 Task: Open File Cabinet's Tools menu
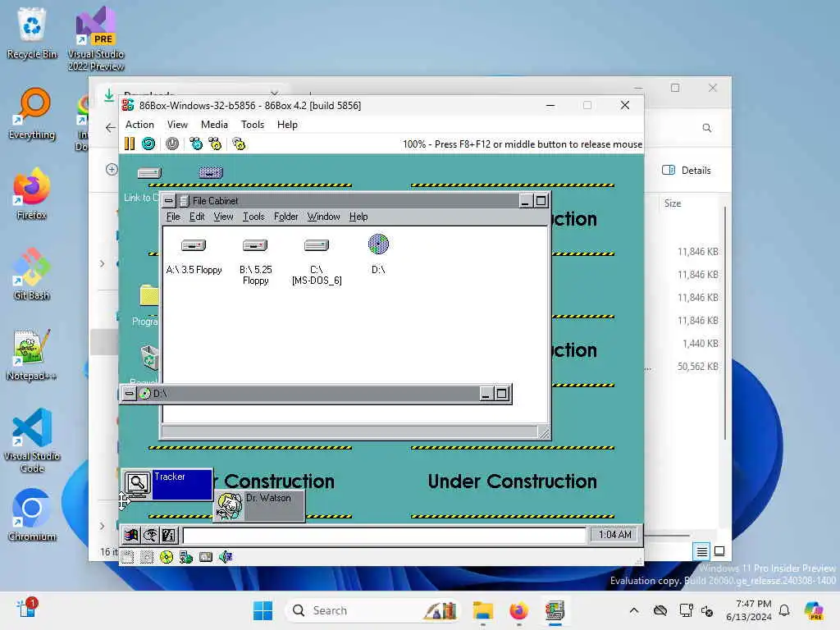[x=253, y=217]
